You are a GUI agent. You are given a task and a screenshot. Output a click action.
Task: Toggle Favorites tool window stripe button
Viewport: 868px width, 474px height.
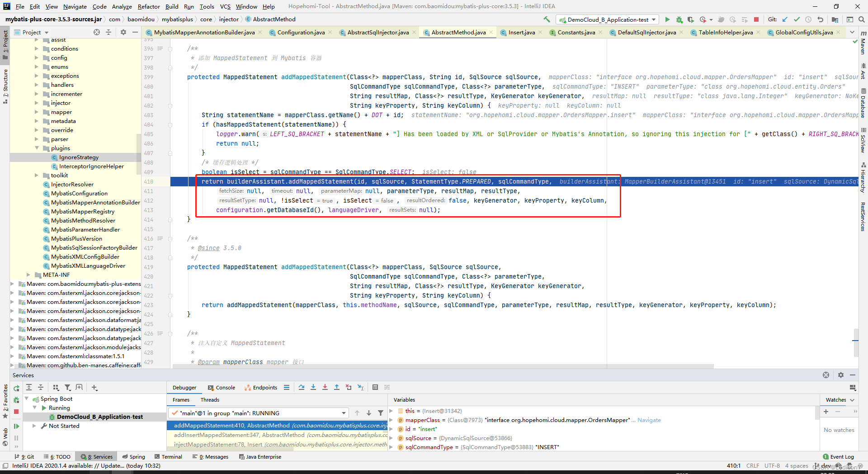tap(5, 401)
